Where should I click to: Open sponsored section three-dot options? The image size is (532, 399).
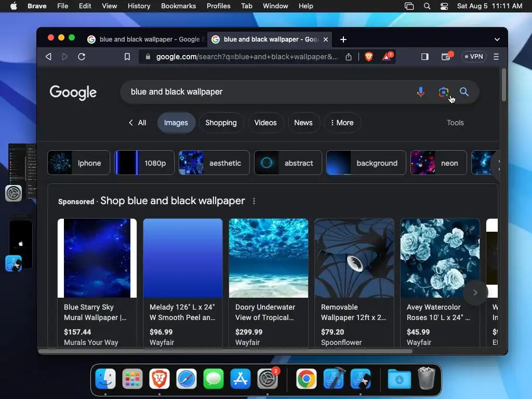pos(254,201)
